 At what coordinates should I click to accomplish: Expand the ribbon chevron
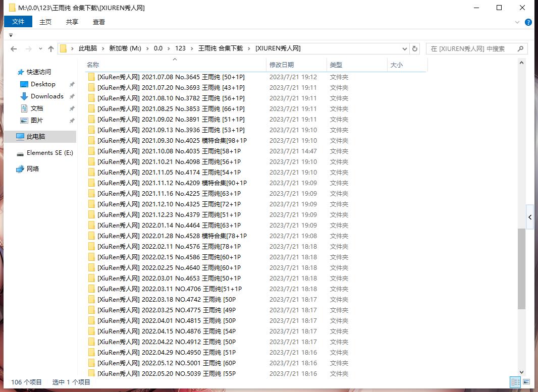coord(517,22)
